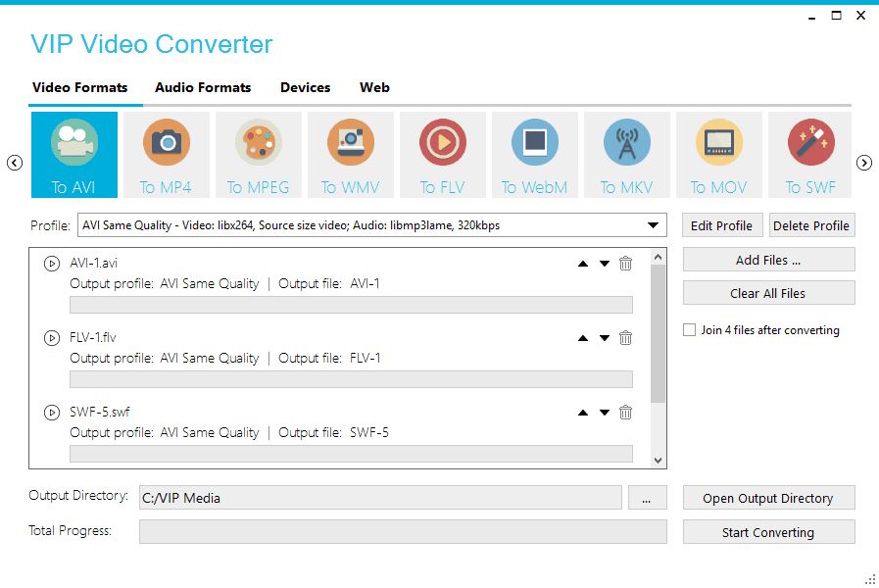Click FLV-1.flv progress bar
879x588 pixels.
point(351,379)
